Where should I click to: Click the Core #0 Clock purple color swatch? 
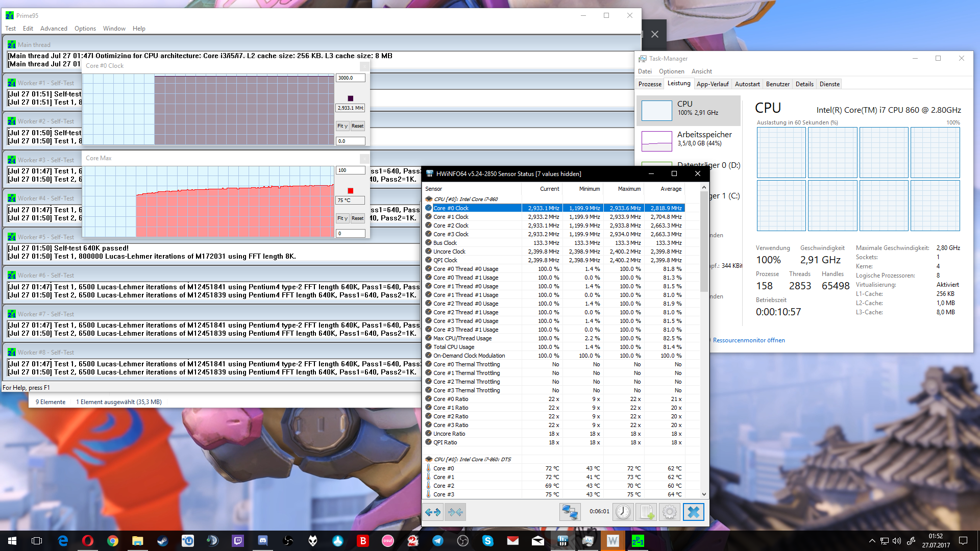(350, 98)
